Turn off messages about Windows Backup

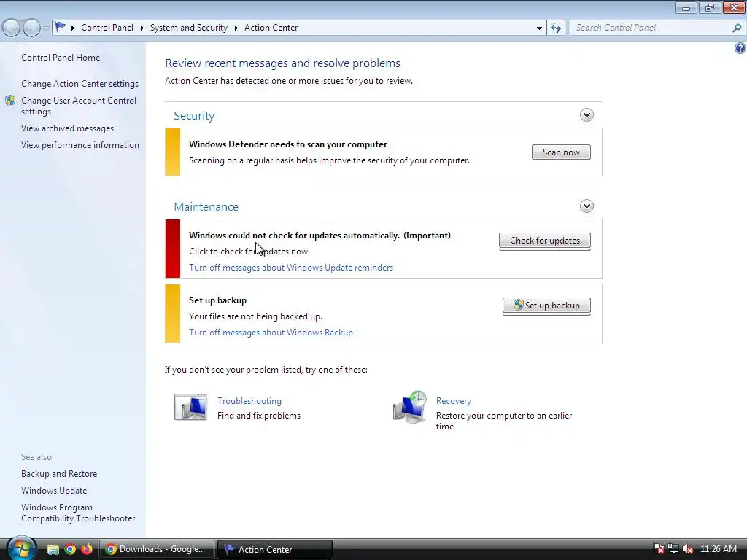coord(271,332)
